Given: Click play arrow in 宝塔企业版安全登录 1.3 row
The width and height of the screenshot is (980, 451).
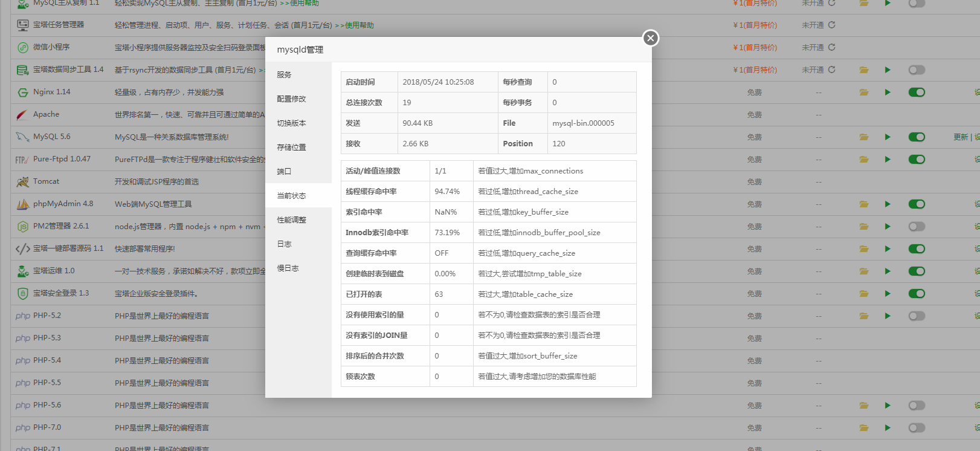Looking at the screenshot, I should coord(888,294).
